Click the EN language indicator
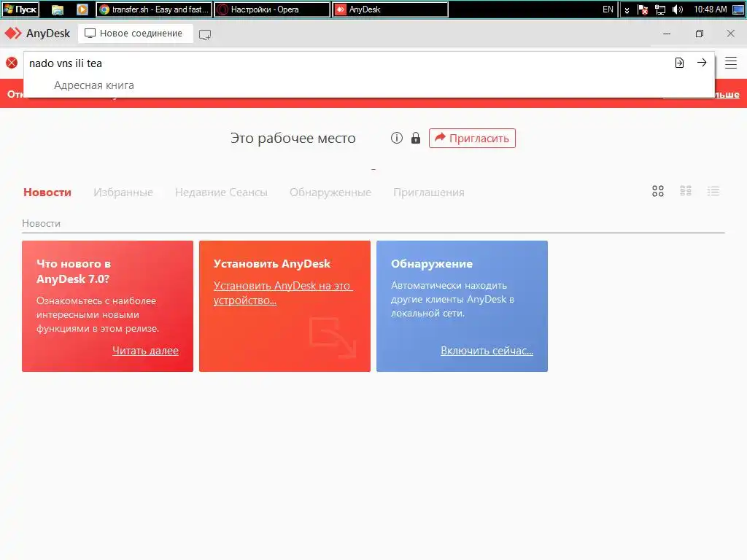 (x=608, y=9)
